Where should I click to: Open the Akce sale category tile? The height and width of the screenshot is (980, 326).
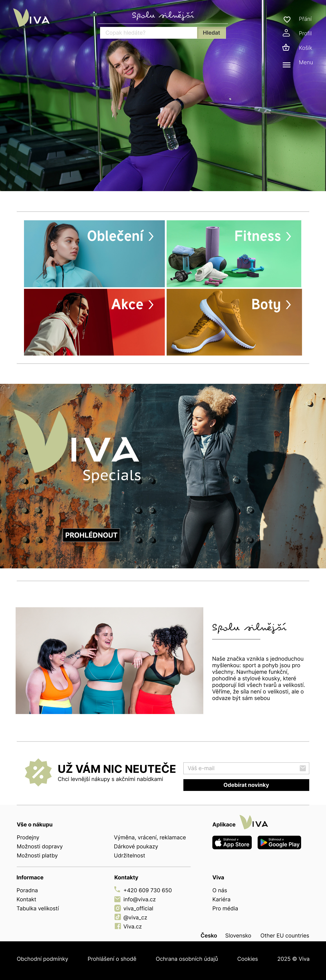94,322
